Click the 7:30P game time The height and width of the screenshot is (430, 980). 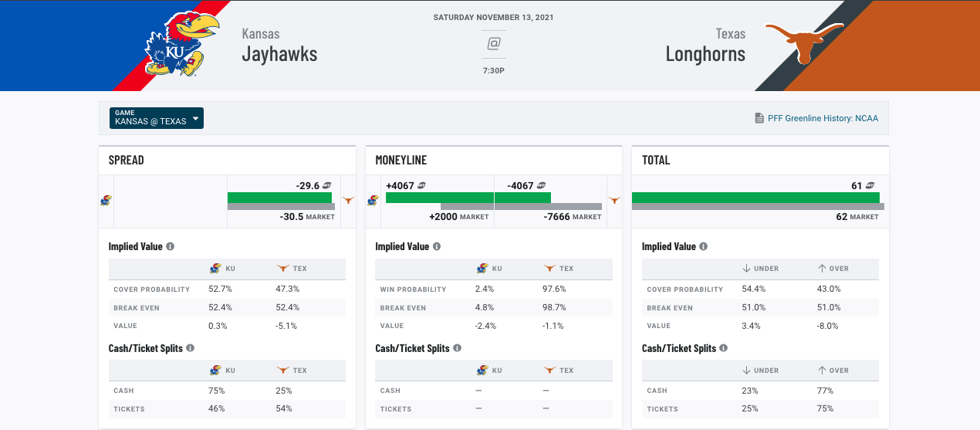coord(494,70)
